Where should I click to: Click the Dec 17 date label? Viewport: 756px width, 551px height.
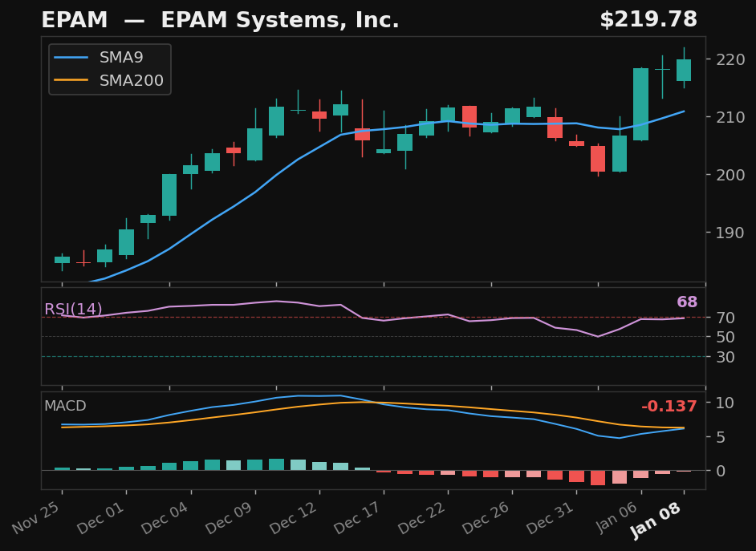(359, 518)
